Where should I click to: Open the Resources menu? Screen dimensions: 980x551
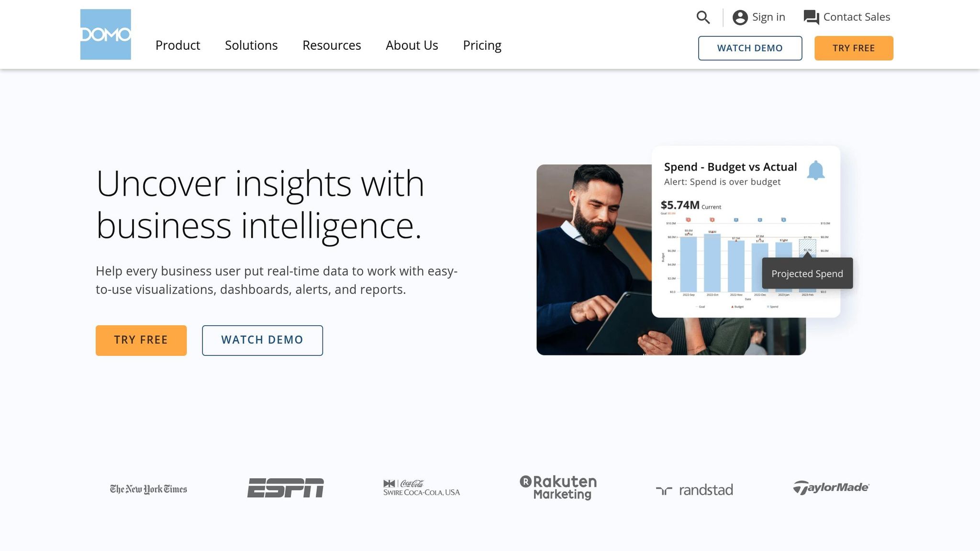[x=332, y=45]
